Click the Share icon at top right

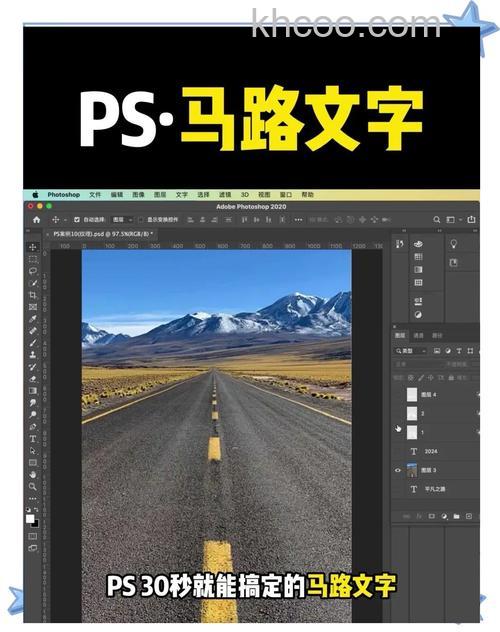click(x=471, y=219)
